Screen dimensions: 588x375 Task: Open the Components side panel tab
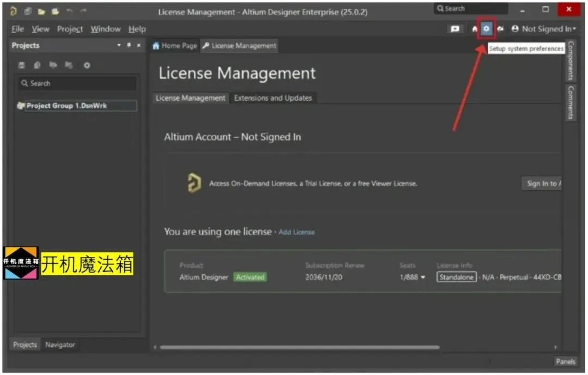coord(571,60)
